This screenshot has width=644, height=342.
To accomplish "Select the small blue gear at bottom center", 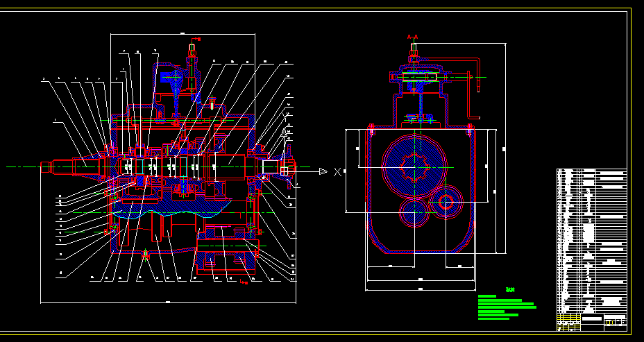I will coord(414,212).
